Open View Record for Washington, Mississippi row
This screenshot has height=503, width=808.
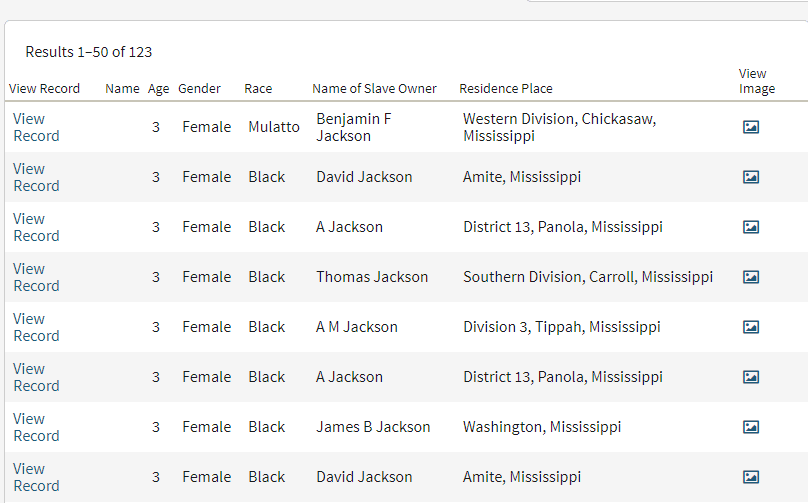point(36,427)
